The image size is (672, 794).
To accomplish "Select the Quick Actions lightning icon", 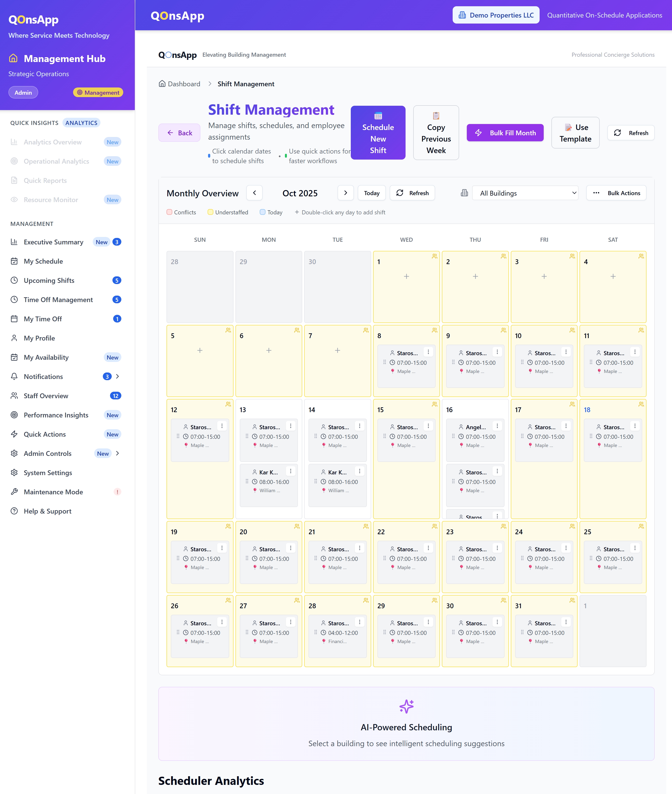I will [x=14, y=434].
